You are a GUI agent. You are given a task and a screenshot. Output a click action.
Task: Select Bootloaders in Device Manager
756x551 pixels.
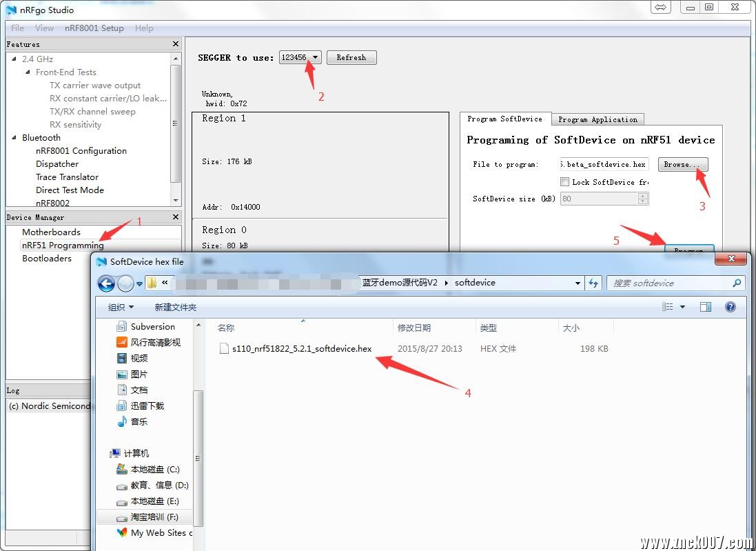click(x=47, y=258)
